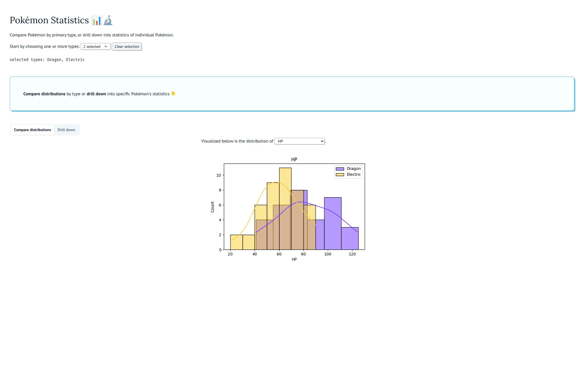Open the statistic dropdown currently set to HP
This screenshot has width=588, height=372.
[x=299, y=141]
